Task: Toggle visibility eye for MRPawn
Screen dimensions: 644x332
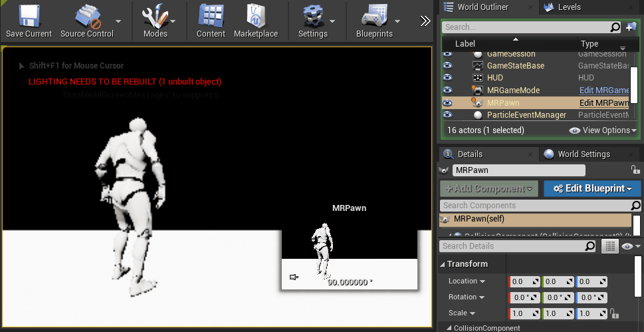Action: click(447, 103)
